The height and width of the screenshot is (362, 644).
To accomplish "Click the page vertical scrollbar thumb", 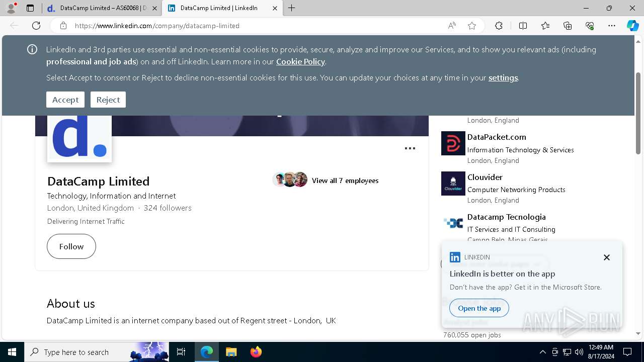I will click(x=638, y=113).
